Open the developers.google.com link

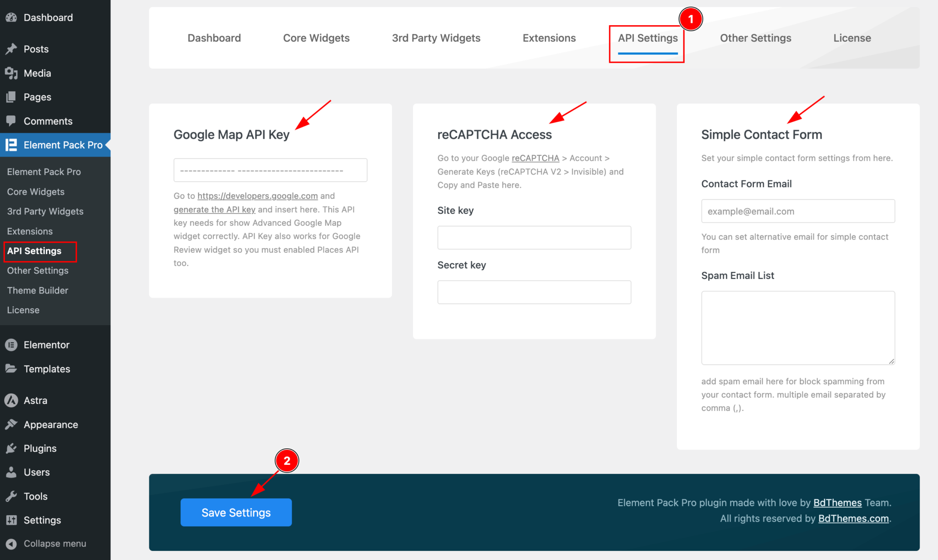pyautogui.click(x=257, y=196)
